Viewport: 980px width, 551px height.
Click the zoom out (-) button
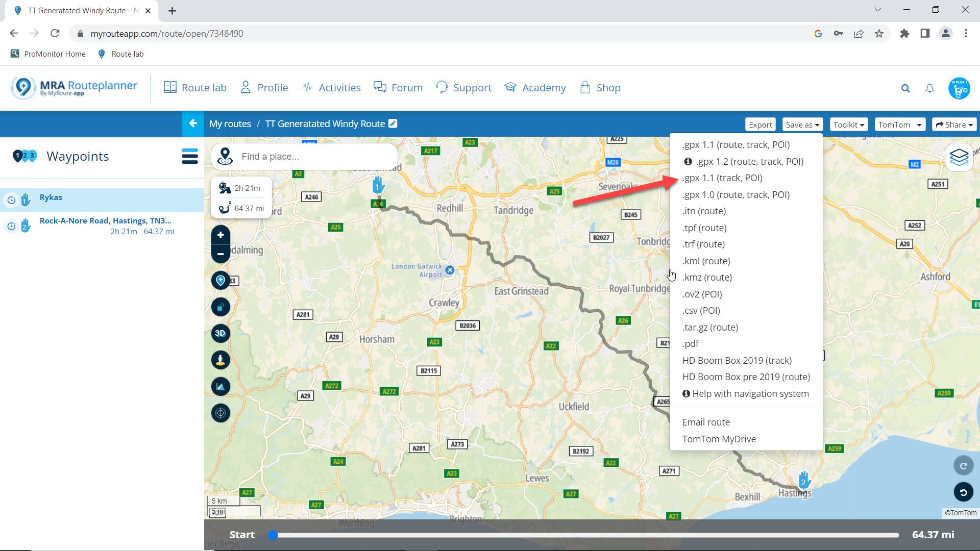[220, 254]
